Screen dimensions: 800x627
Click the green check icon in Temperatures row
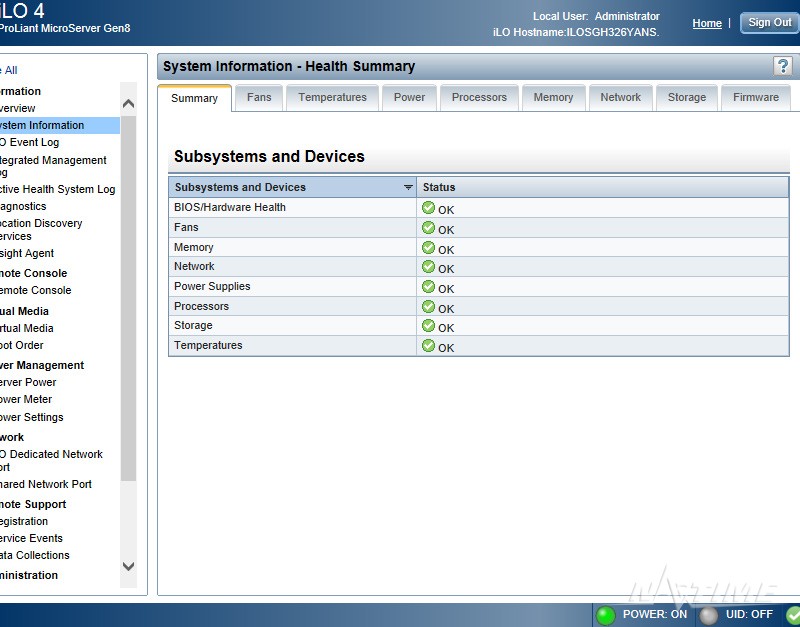[x=429, y=345]
